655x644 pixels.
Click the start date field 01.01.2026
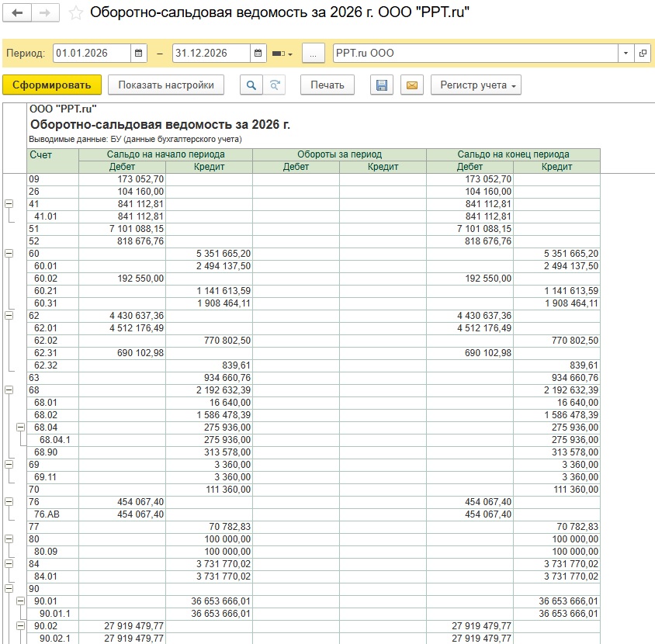(x=92, y=54)
